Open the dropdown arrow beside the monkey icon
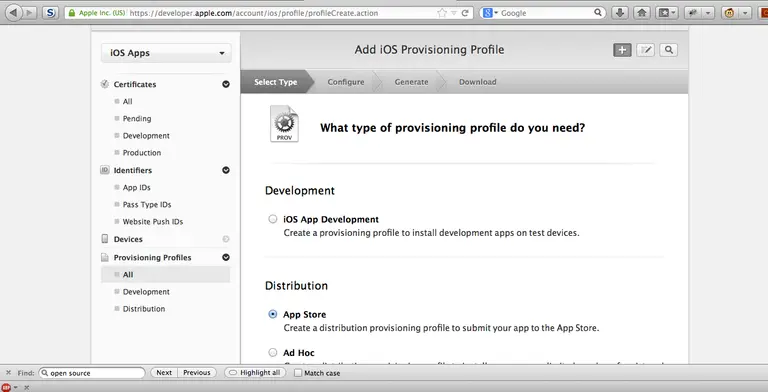Image resolution: width=768 pixels, height=392 pixels. click(x=745, y=13)
